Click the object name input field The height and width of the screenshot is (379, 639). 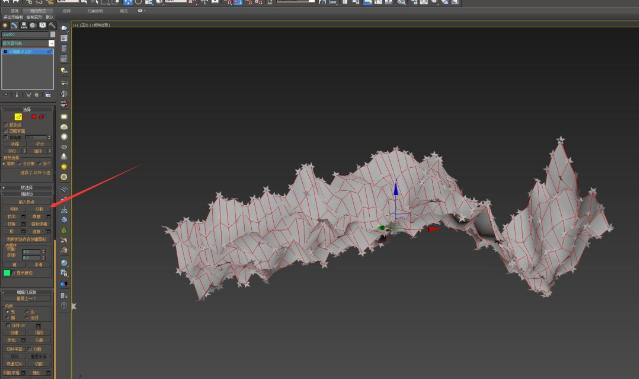click(x=25, y=35)
